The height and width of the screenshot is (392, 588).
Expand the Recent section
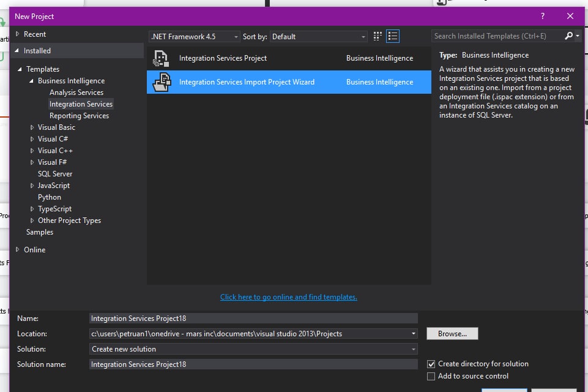pyautogui.click(x=17, y=34)
